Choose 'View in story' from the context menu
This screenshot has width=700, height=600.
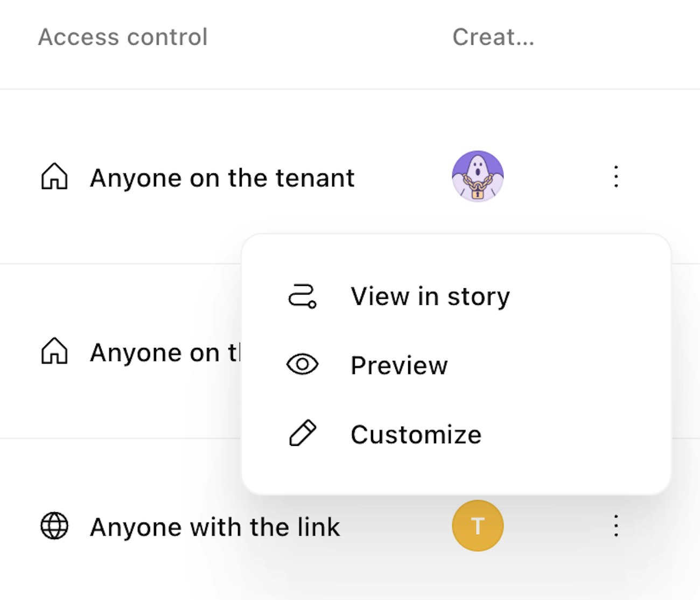pos(430,296)
